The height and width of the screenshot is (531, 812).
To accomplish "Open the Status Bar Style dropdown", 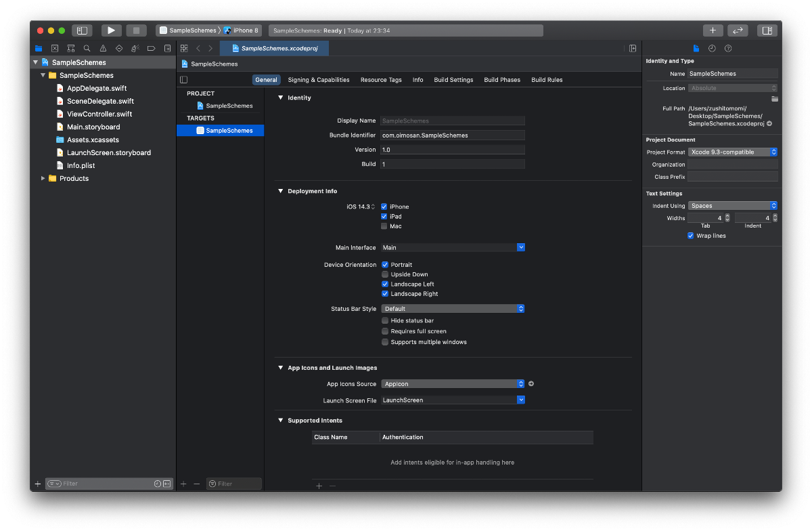I will pyautogui.click(x=453, y=308).
